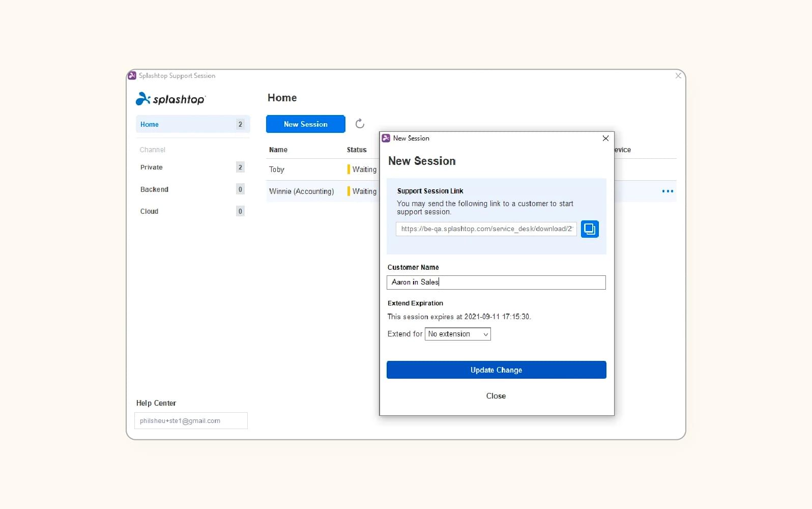Sort by the Name column header
This screenshot has width=812, height=509.
[x=278, y=150]
